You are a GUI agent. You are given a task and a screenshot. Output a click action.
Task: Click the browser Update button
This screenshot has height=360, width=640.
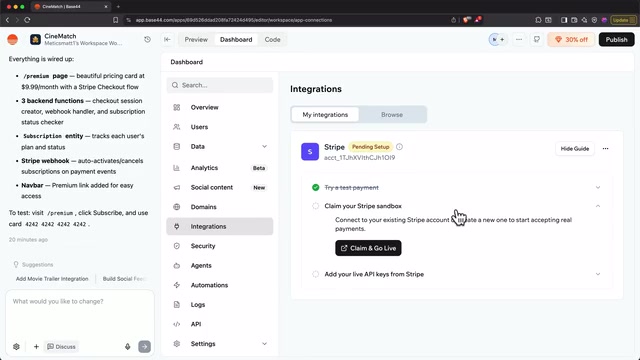click(623, 20)
